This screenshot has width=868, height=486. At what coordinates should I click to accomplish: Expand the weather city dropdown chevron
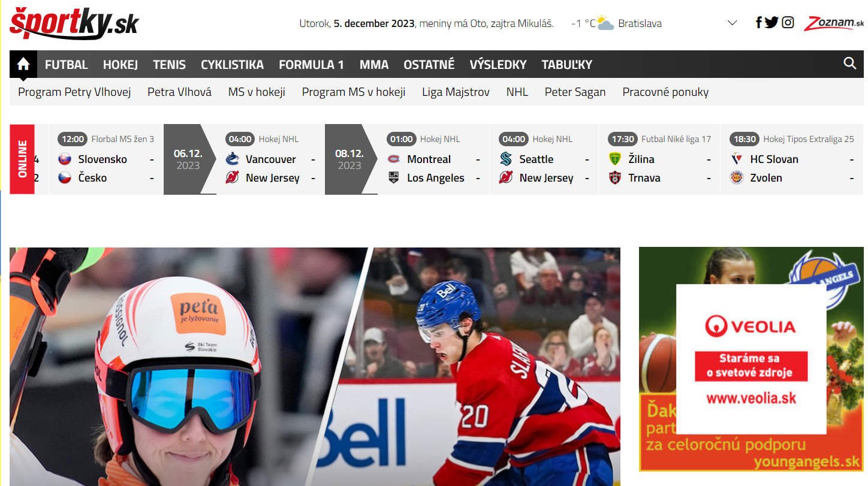[732, 23]
